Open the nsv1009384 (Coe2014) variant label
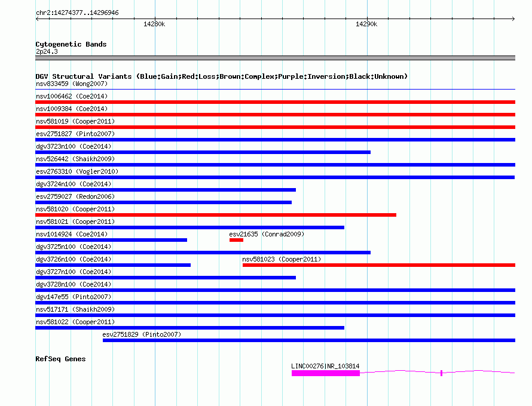 72,109
